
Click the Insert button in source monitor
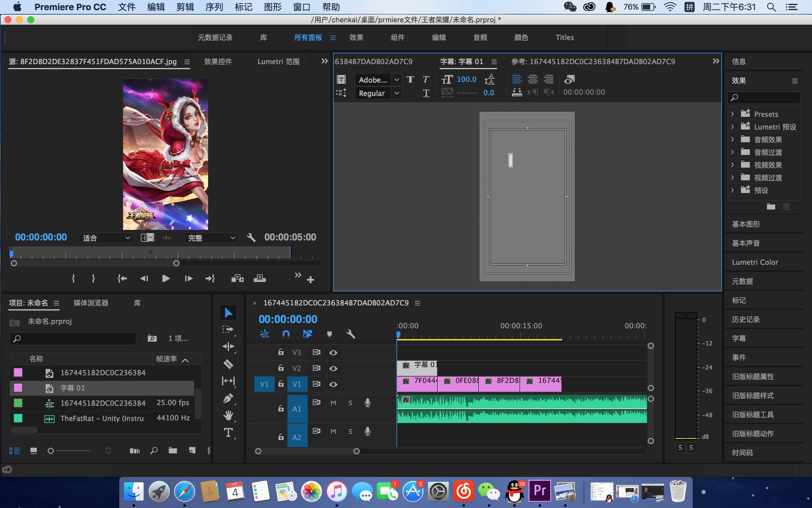tap(237, 278)
